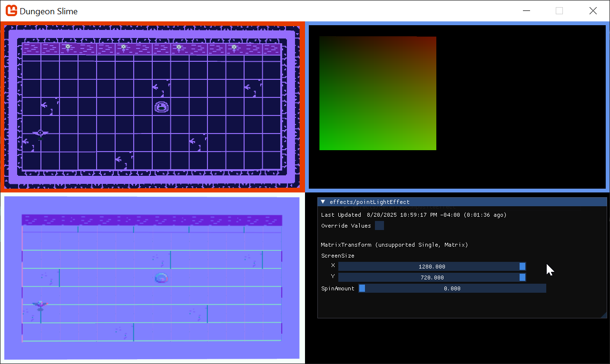Click the rightmost wall torch in the game view
Viewport: 610px width, 364px height.
coord(234,47)
